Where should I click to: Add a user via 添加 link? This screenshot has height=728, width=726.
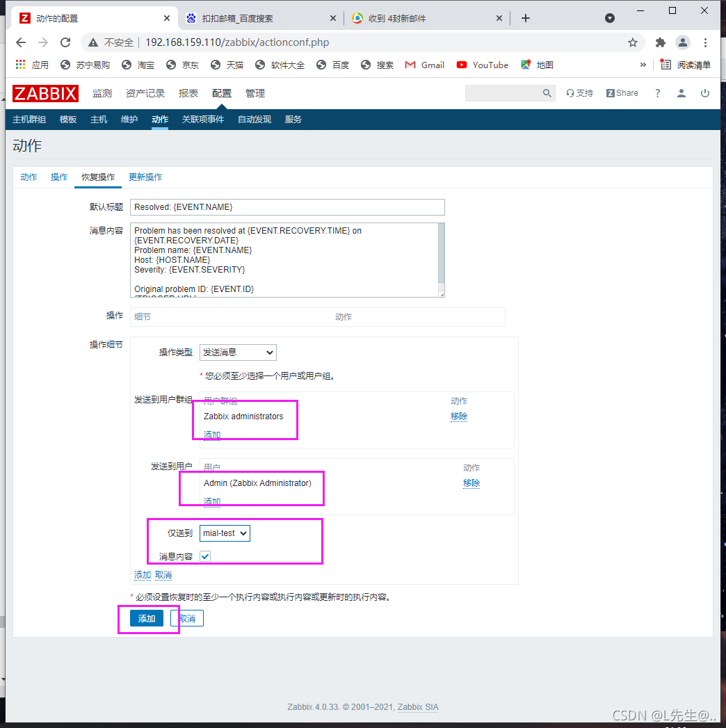pyautogui.click(x=212, y=501)
